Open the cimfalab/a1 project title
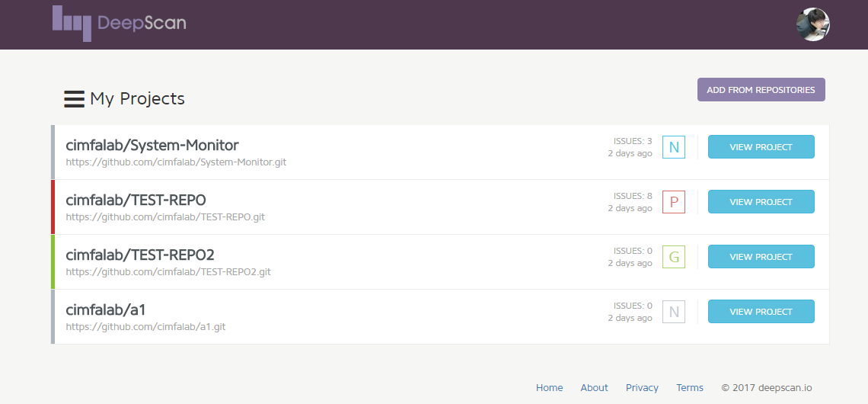The image size is (868, 404). point(106,309)
